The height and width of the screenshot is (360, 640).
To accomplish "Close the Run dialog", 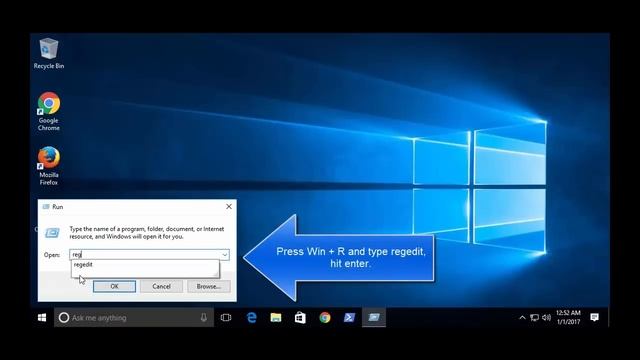I will pos(229,207).
